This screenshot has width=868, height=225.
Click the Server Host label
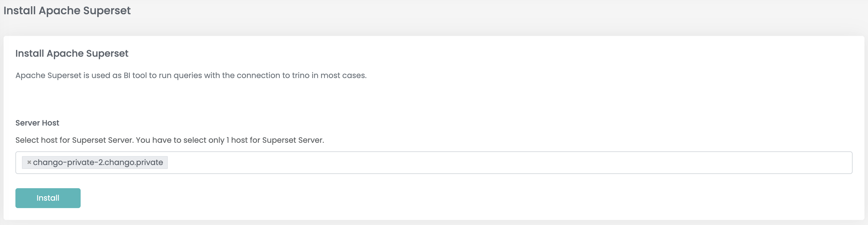pos(37,123)
